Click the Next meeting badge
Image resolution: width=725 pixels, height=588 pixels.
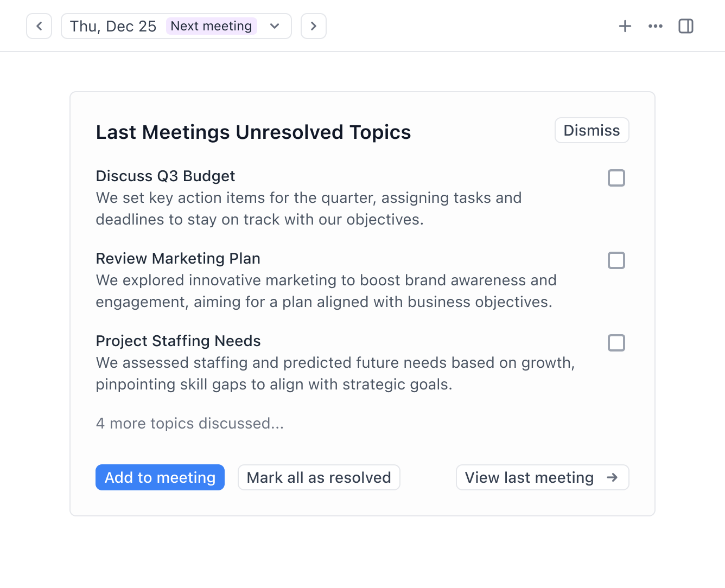click(x=211, y=25)
